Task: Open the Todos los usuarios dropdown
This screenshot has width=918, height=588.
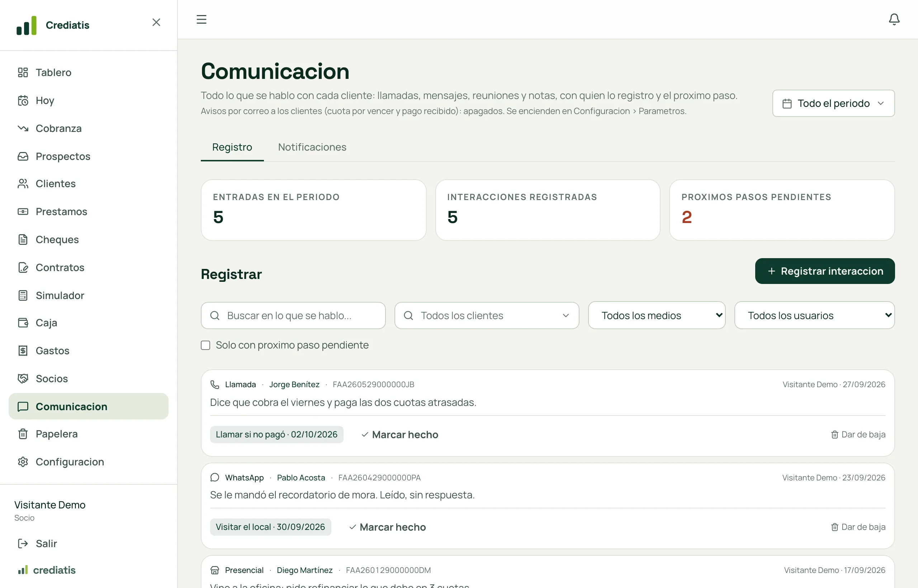Action: point(814,316)
